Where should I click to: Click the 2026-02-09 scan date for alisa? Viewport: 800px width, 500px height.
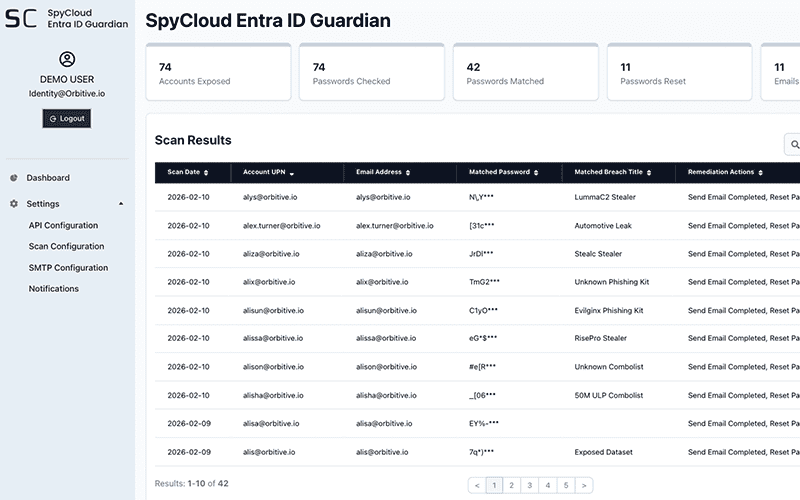pyautogui.click(x=189, y=423)
